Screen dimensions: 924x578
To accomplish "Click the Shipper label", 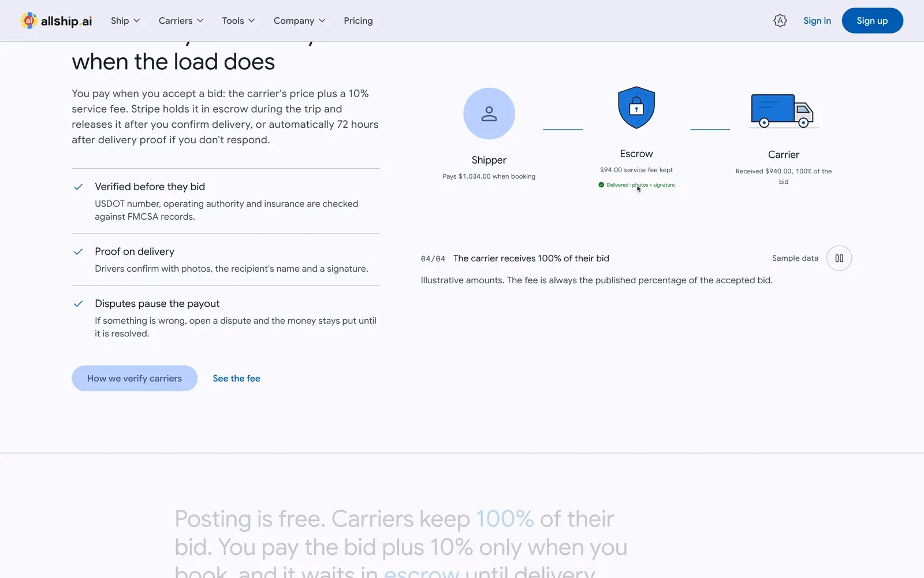I will click(489, 160).
